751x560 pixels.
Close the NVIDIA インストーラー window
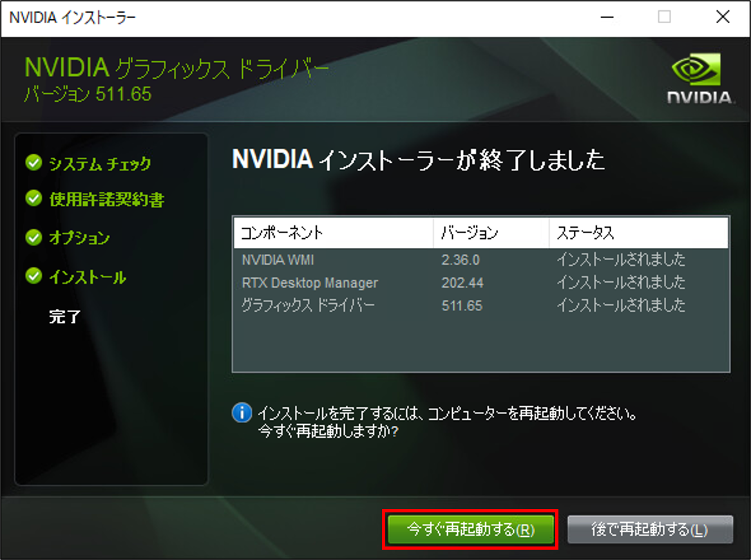pos(723,17)
